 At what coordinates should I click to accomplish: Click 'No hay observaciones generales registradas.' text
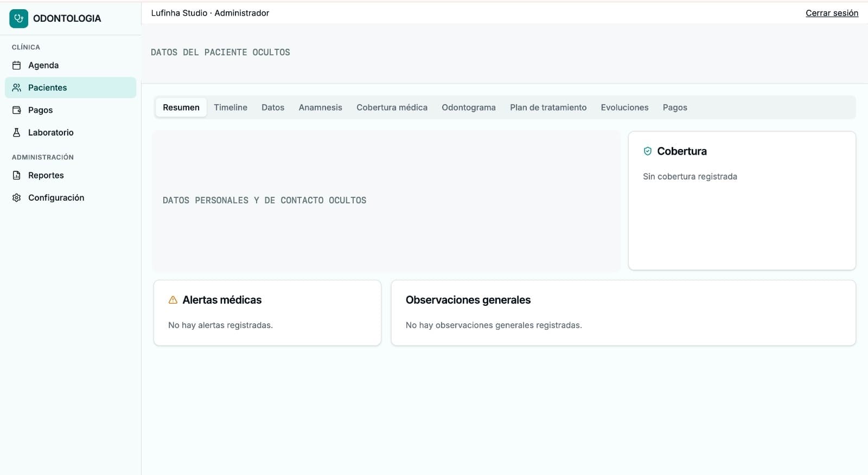494,325
